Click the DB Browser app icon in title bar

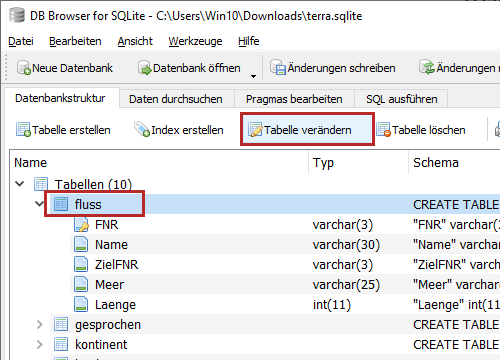click(17, 15)
